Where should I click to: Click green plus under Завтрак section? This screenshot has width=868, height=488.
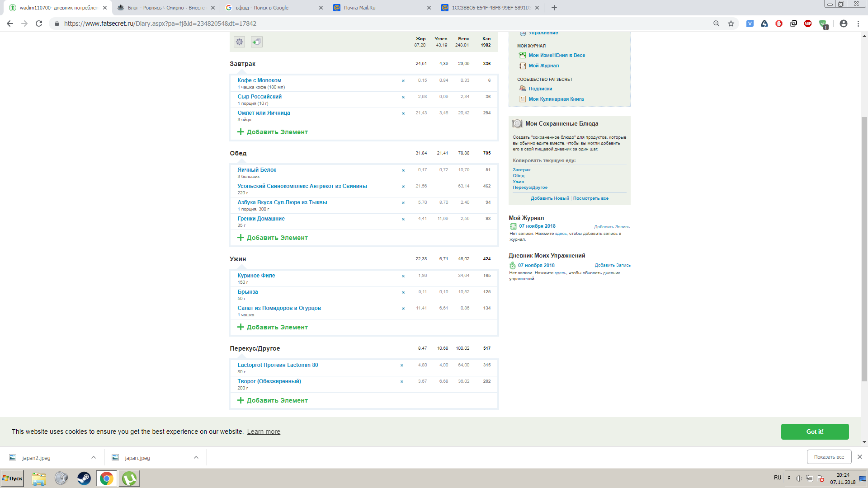coord(241,132)
